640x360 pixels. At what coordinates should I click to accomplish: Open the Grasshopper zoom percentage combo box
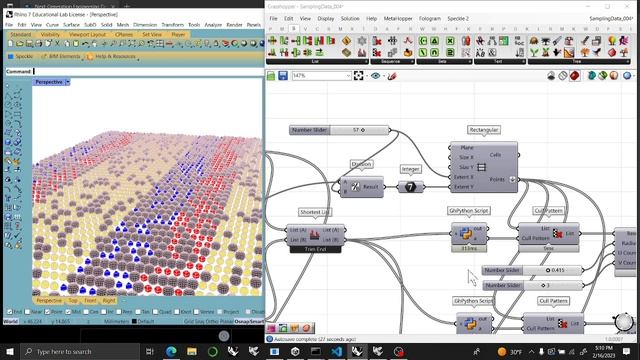(x=321, y=76)
